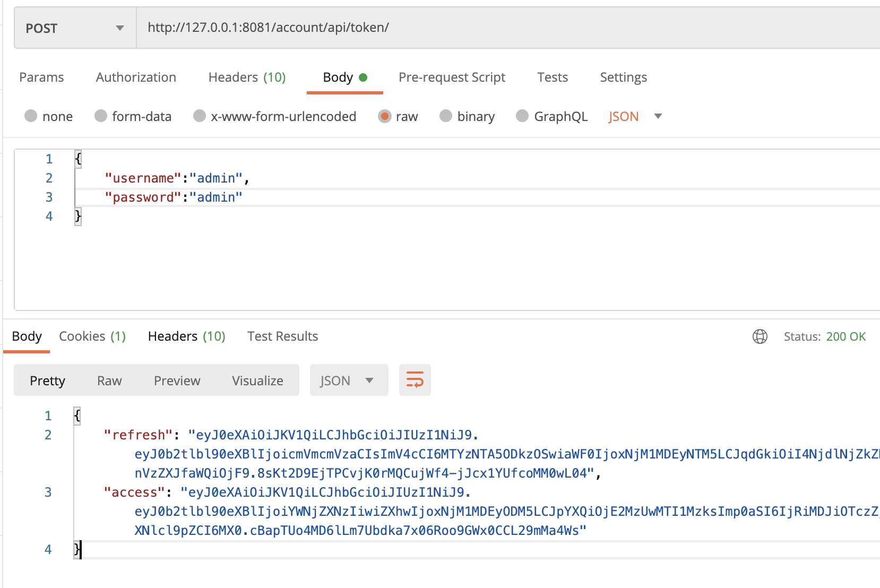Viewport: 880px width, 588px height.
Task: View the response Headers (10) tab
Action: click(x=186, y=336)
